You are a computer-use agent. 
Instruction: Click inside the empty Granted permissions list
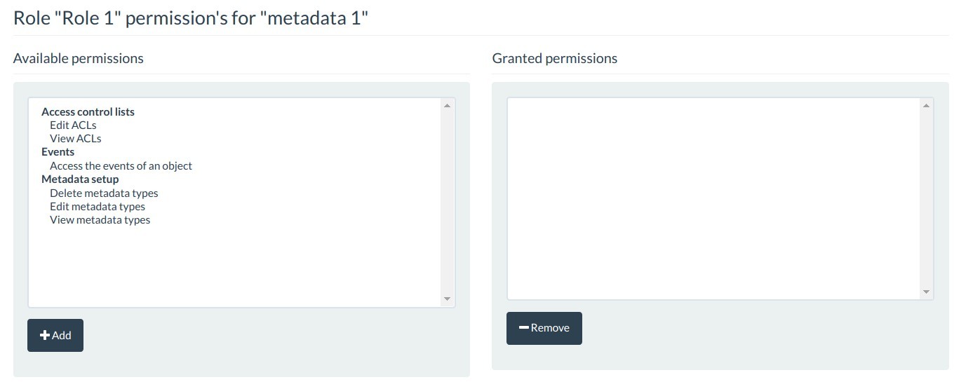point(713,199)
